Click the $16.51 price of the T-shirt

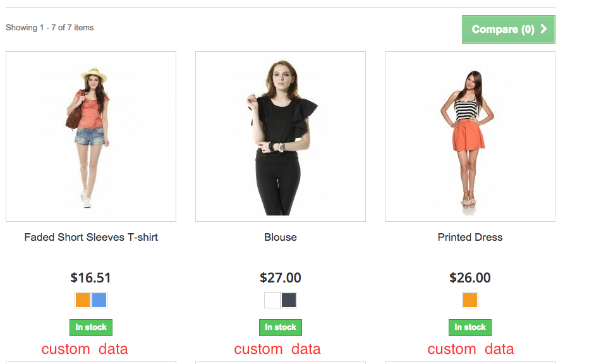[91, 278]
